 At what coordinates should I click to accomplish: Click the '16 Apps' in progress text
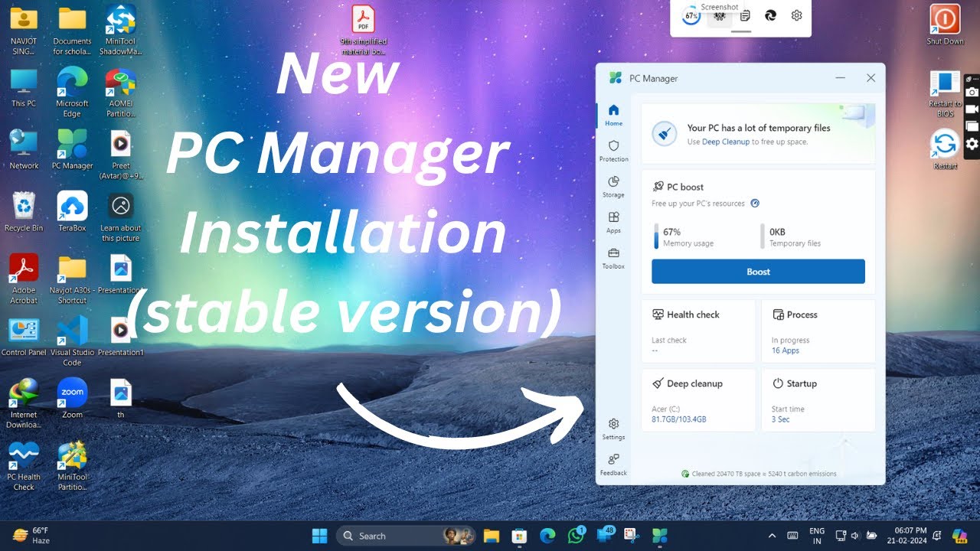pyautogui.click(x=786, y=350)
